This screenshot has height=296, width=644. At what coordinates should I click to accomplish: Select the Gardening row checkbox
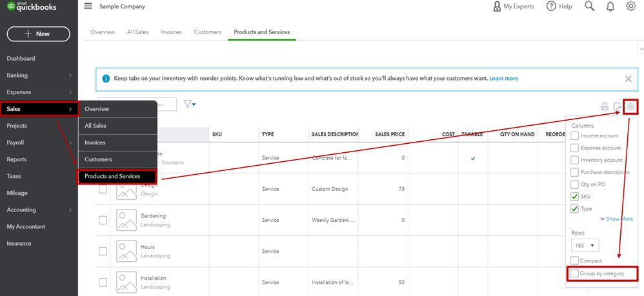point(103,220)
